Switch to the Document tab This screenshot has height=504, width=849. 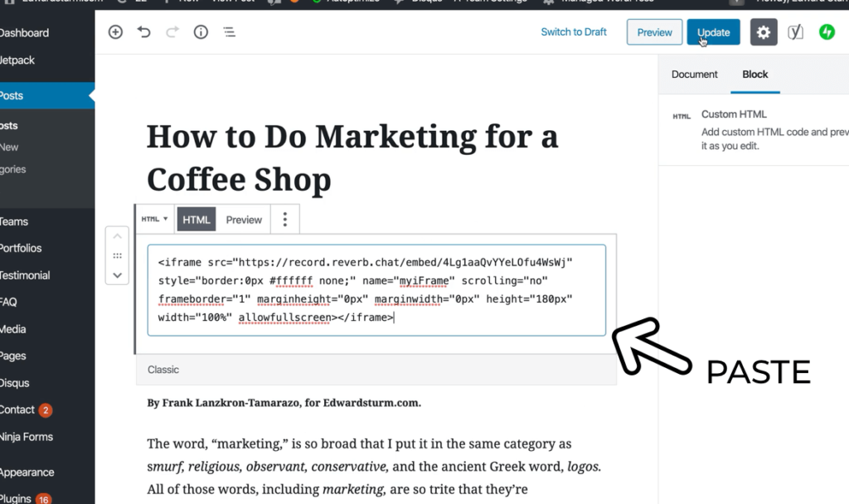[694, 74]
